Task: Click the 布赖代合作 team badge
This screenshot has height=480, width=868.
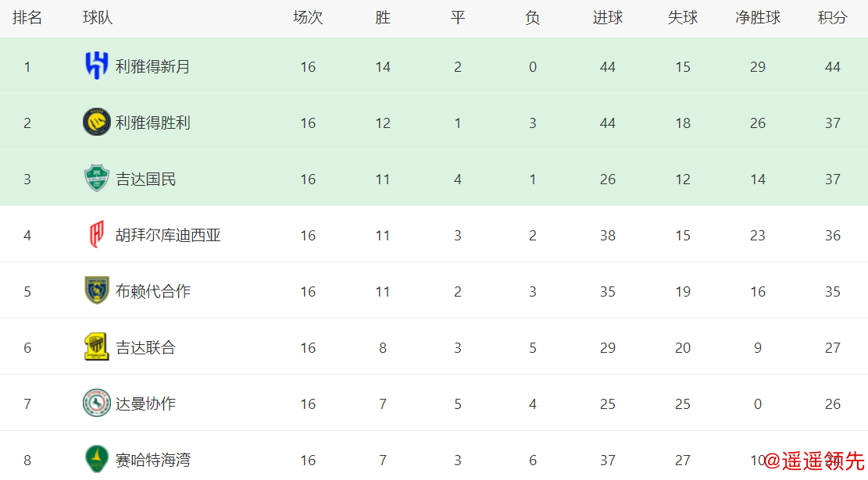Action: coord(97,291)
